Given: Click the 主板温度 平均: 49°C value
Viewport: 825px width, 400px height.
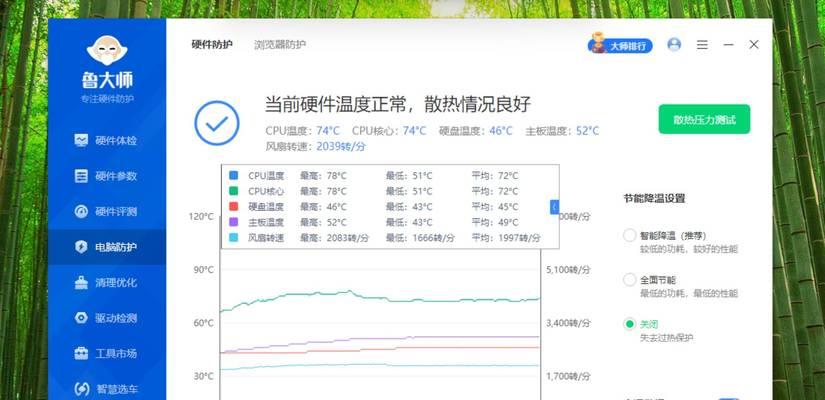Looking at the screenshot, I should tap(495, 222).
